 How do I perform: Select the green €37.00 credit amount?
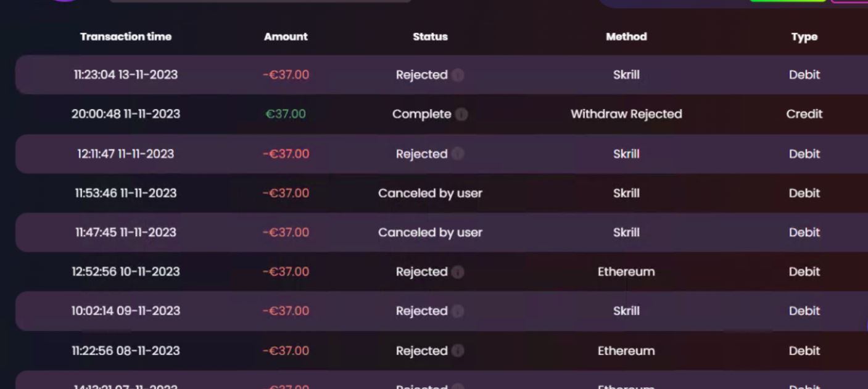coord(286,114)
